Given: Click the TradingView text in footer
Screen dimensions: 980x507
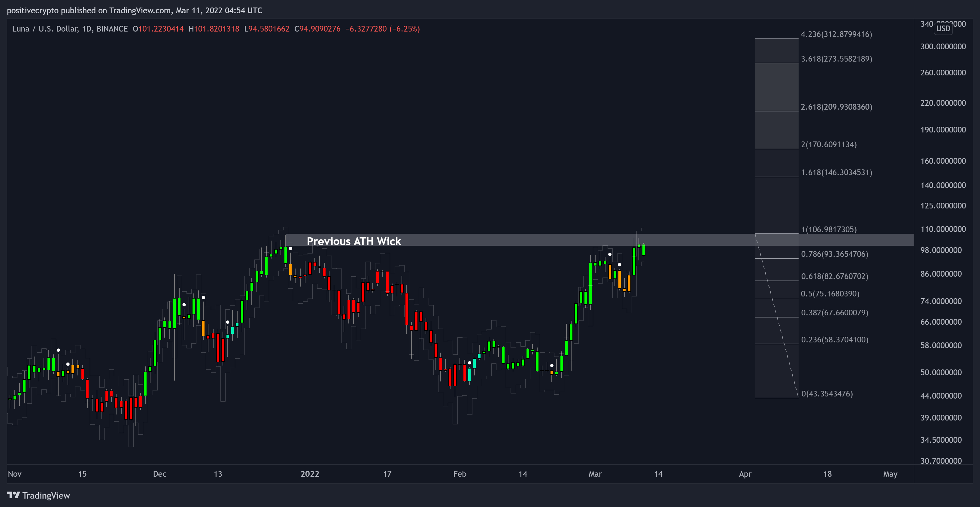Looking at the screenshot, I should tap(46, 495).
